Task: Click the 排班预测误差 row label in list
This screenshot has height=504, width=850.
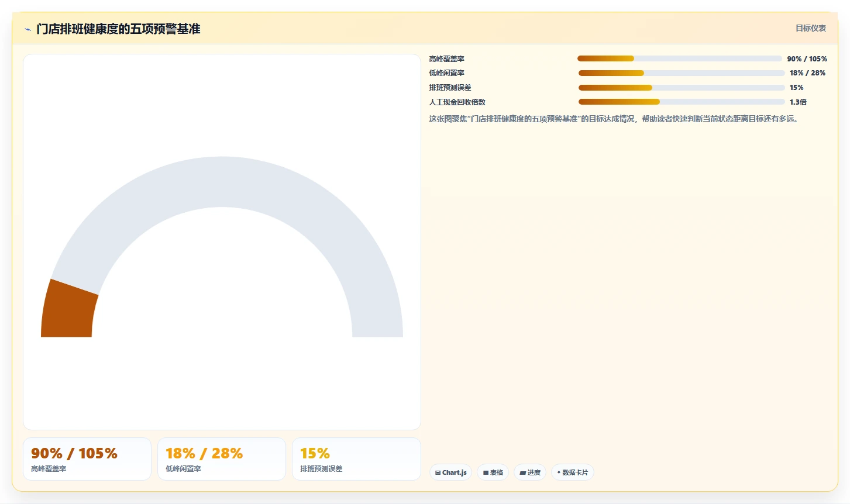Action: tap(450, 88)
